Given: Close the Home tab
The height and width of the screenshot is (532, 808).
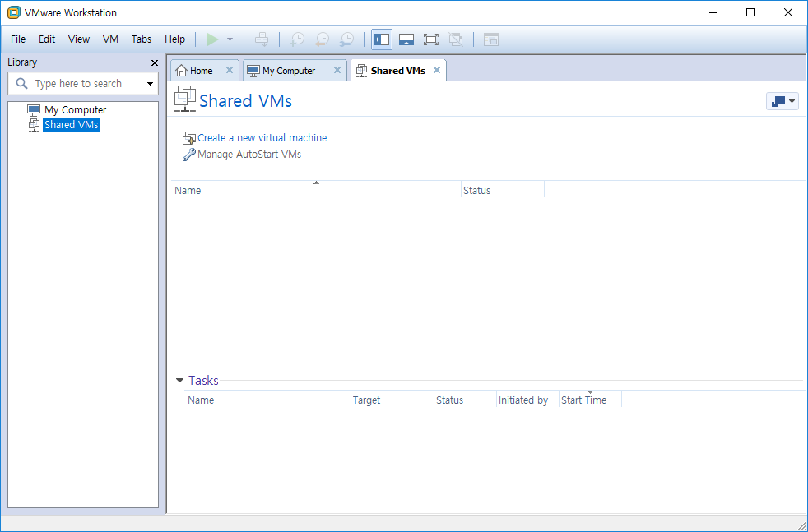Looking at the screenshot, I should 230,70.
